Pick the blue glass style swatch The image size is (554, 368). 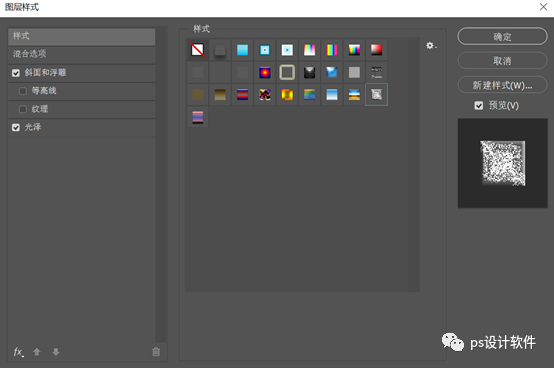(x=332, y=72)
